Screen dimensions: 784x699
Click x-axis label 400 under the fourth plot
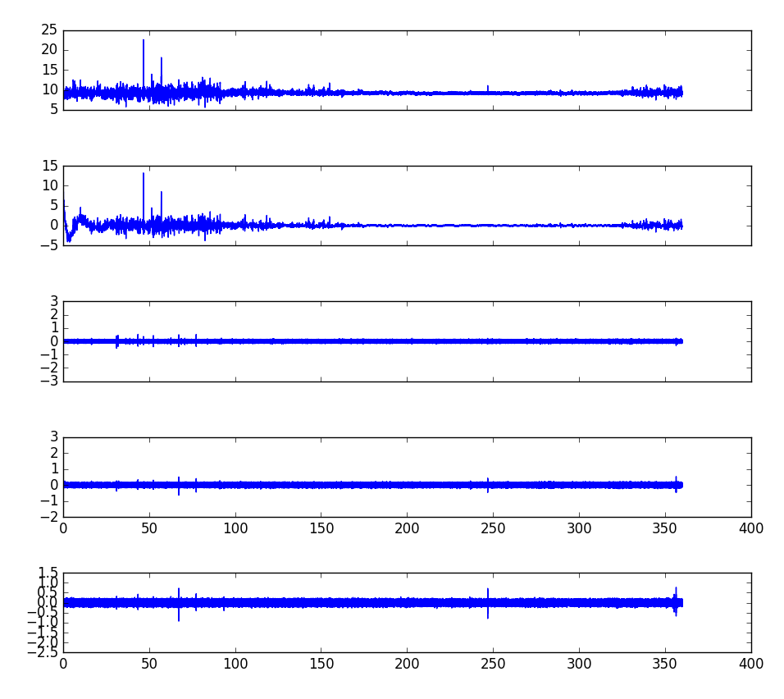point(751,529)
